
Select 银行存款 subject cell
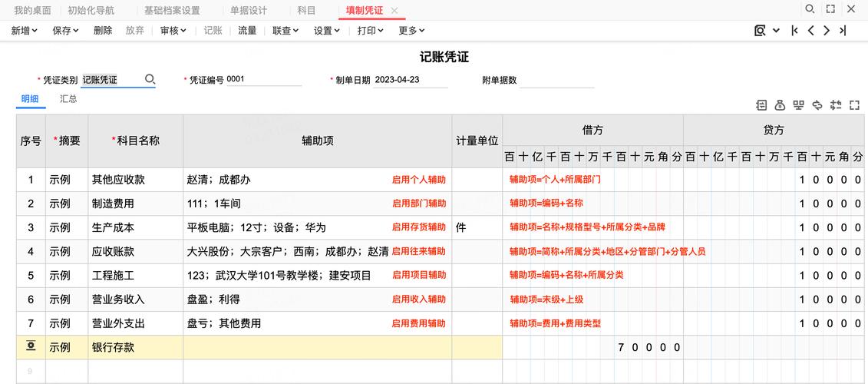point(136,347)
